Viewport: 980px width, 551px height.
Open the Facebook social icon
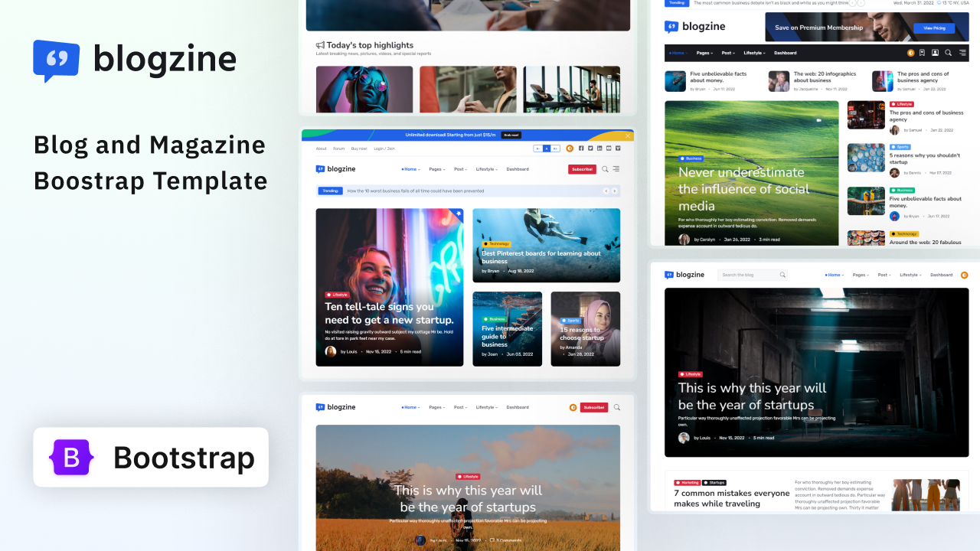[581, 148]
